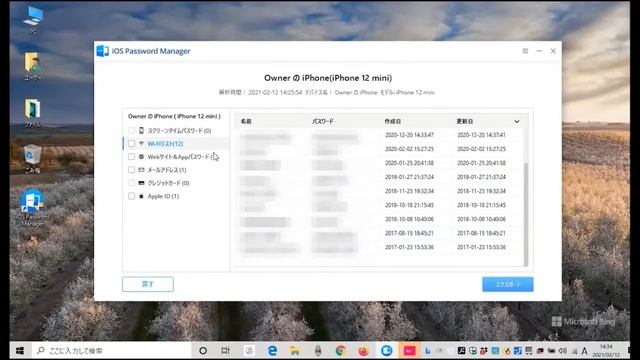Image resolution: width=640 pixels, height=360 pixels.
Task: Click the blue iOS Password Manager taskbar icon
Action: 387,351
